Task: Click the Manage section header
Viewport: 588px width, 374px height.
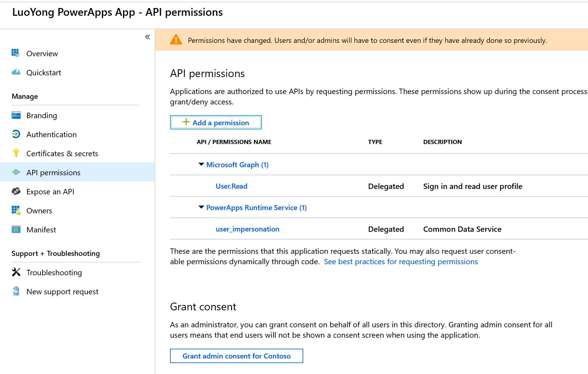Action: pyautogui.click(x=25, y=96)
